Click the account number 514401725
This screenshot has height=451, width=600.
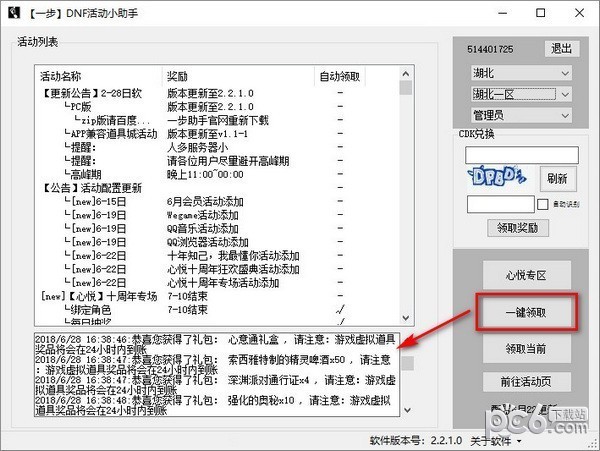(x=490, y=49)
